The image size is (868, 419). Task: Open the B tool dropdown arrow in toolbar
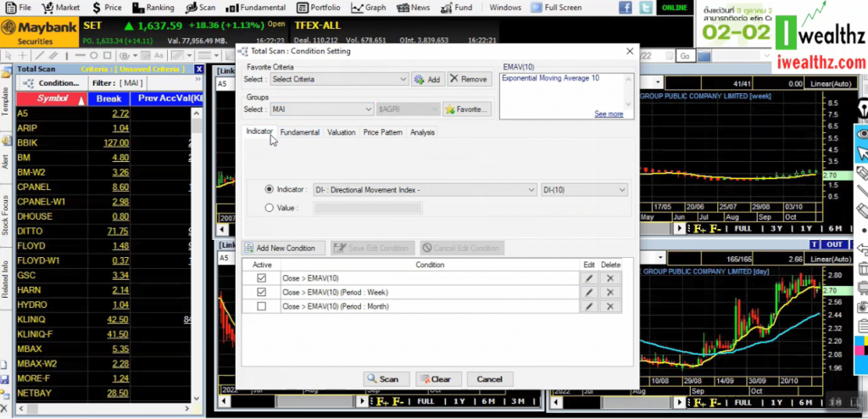point(135,55)
